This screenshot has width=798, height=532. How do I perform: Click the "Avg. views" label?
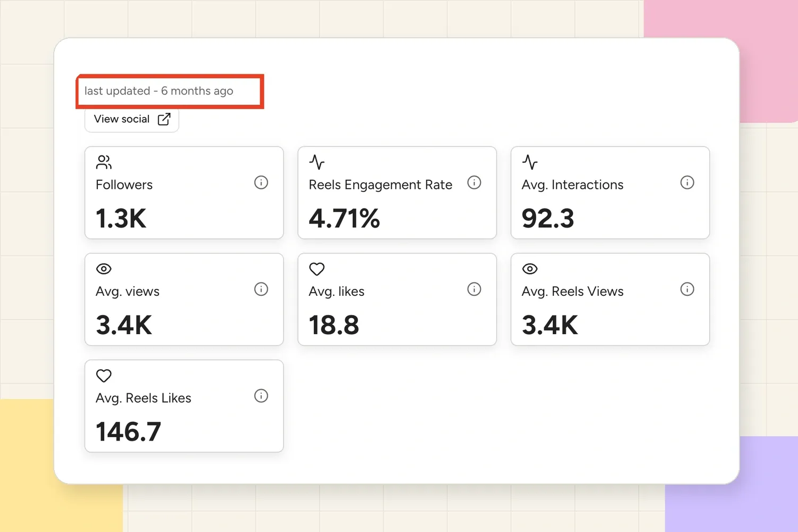(x=128, y=292)
